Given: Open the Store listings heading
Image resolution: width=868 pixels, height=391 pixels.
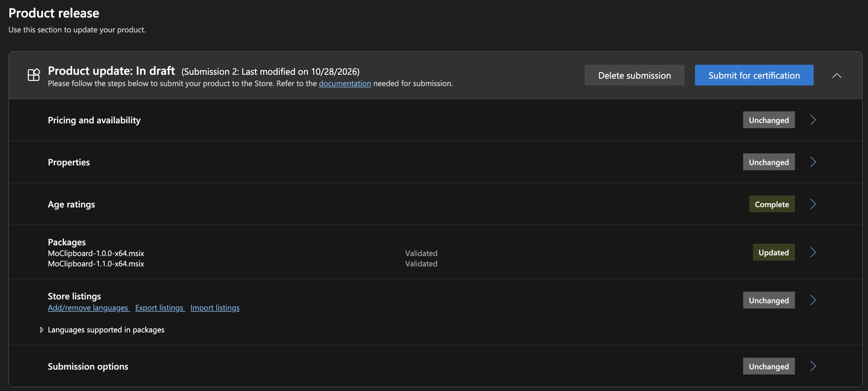Looking at the screenshot, I should coord(74,296).
